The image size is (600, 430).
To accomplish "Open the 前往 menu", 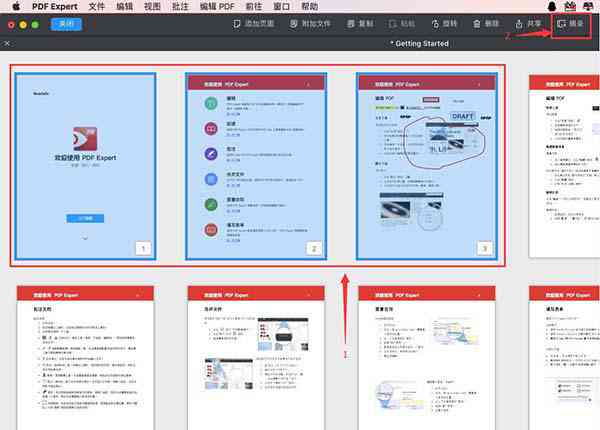I will pyautogui.click(x=254, y=7).
